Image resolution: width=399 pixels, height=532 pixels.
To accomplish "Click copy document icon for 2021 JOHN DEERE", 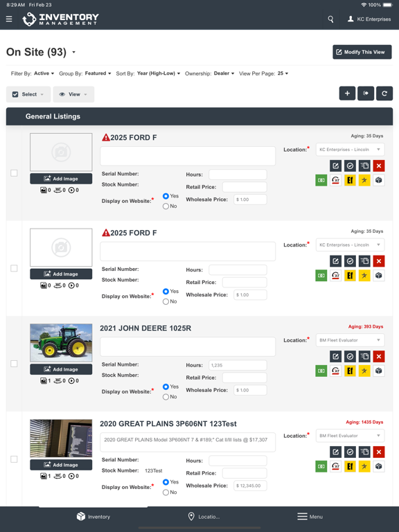I will point(364,356).
